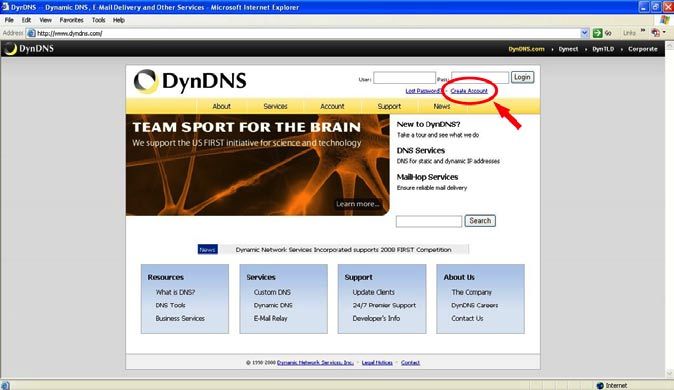Click the FIRST Competition news headline

click(x=343, y=249)
